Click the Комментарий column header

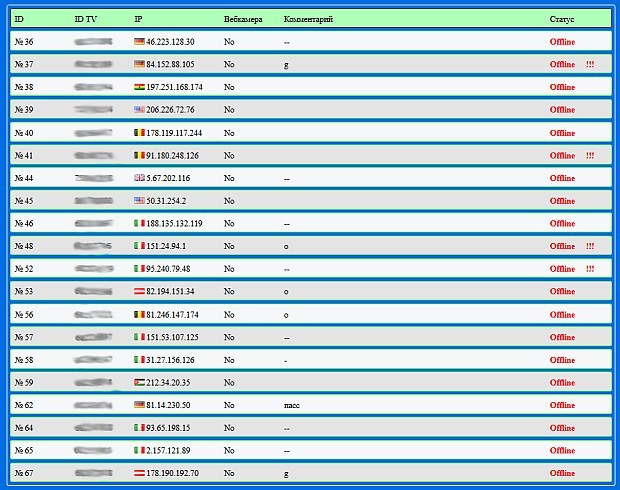click(x=308, y=19)
